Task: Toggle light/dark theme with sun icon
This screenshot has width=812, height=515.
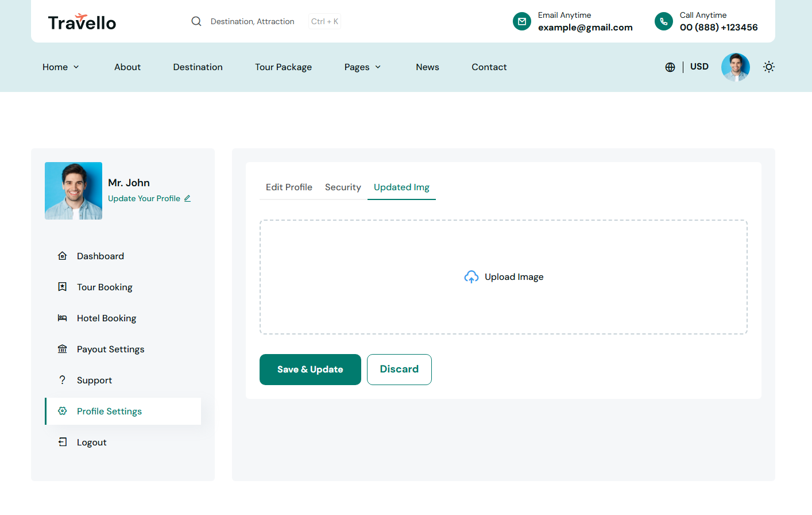Action: (x=768, y=67)
